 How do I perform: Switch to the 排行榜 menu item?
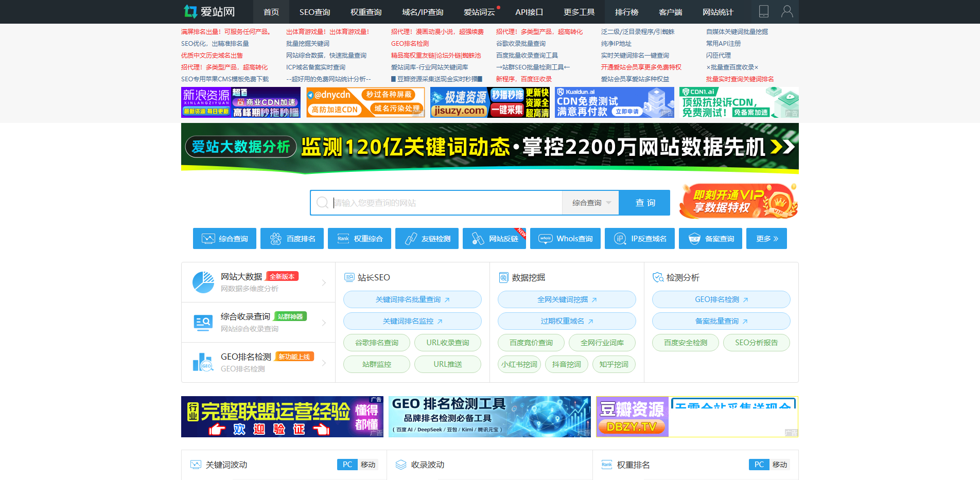click(626, 11)
